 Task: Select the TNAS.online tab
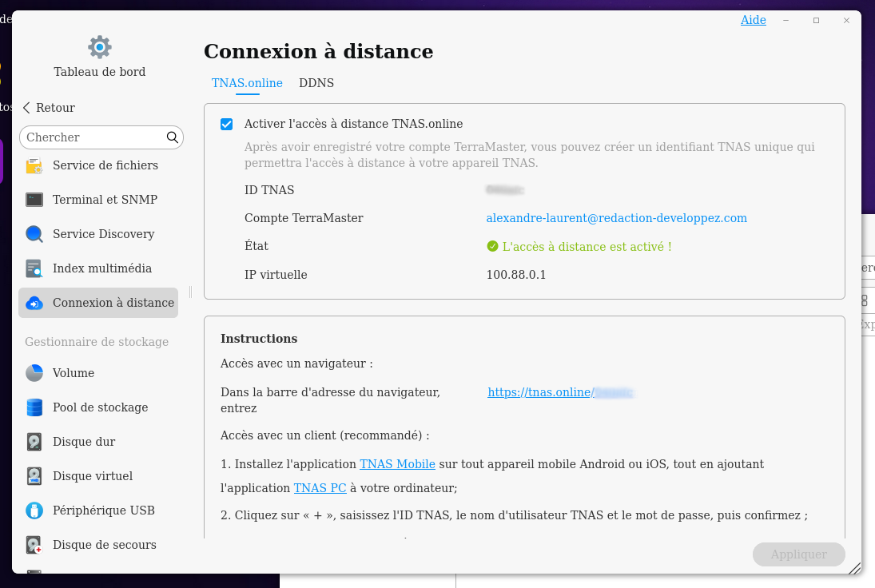247,83
